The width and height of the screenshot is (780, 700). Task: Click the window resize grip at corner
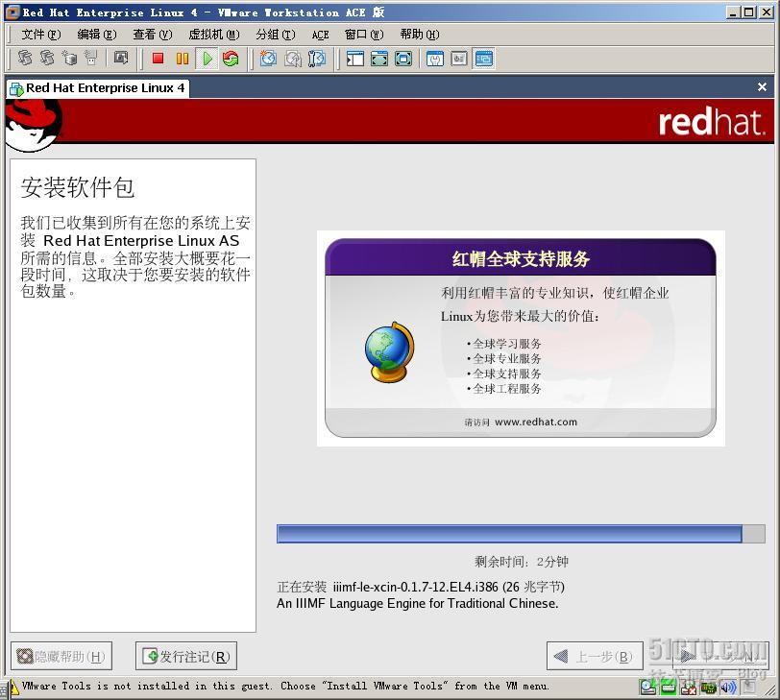point(772,692)
